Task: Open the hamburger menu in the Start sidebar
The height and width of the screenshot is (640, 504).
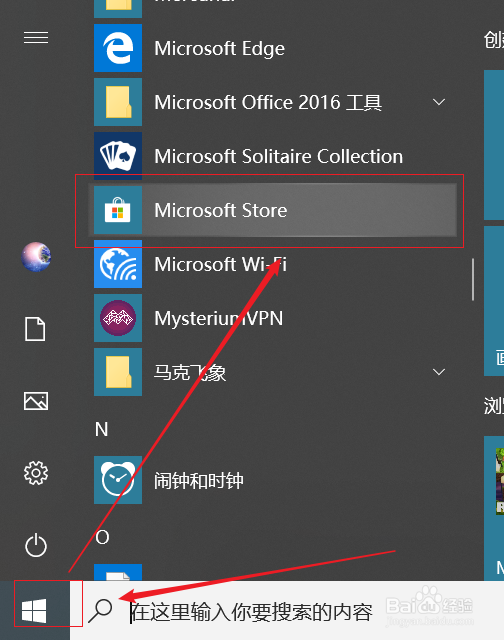Action: click(36, 38)
